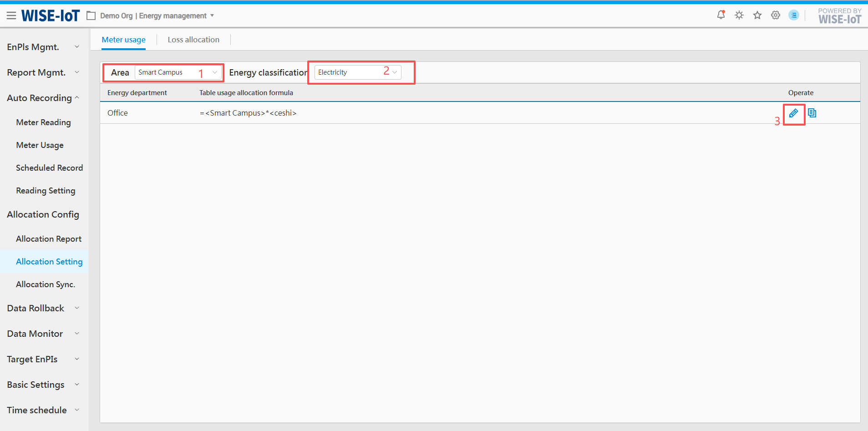Go to Allocation Report in sidebar
868x431 pixels.
[x=49, y=239]
